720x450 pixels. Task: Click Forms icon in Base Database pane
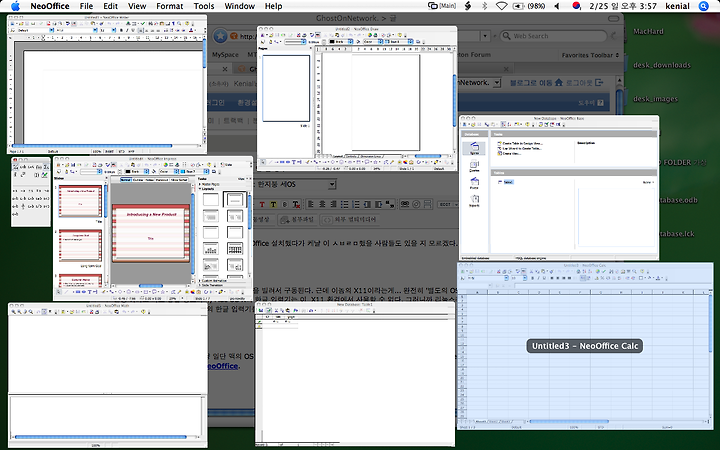474,183
